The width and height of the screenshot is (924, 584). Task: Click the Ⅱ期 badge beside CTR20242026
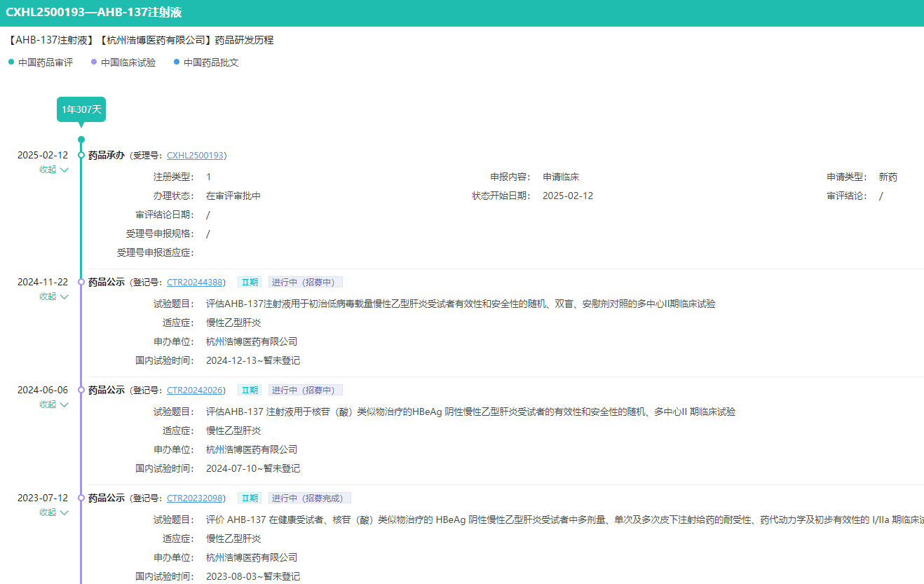tap(250, 389)
